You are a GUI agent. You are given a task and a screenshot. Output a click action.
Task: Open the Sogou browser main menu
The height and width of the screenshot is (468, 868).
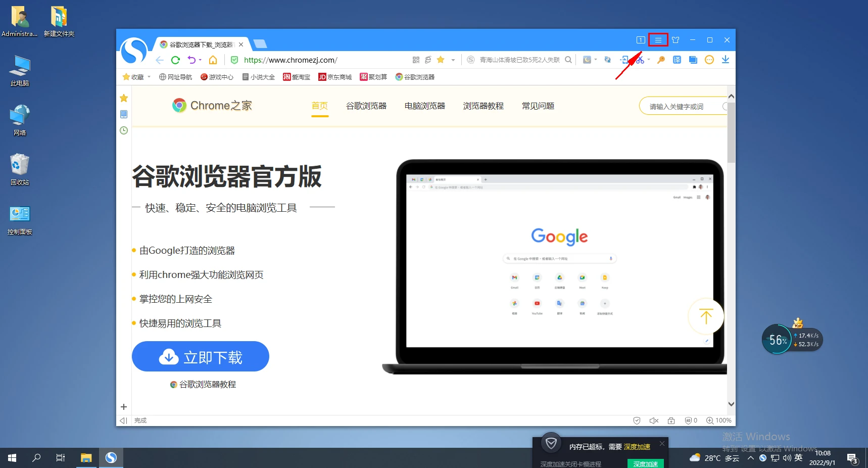click(x=658, y=40)
